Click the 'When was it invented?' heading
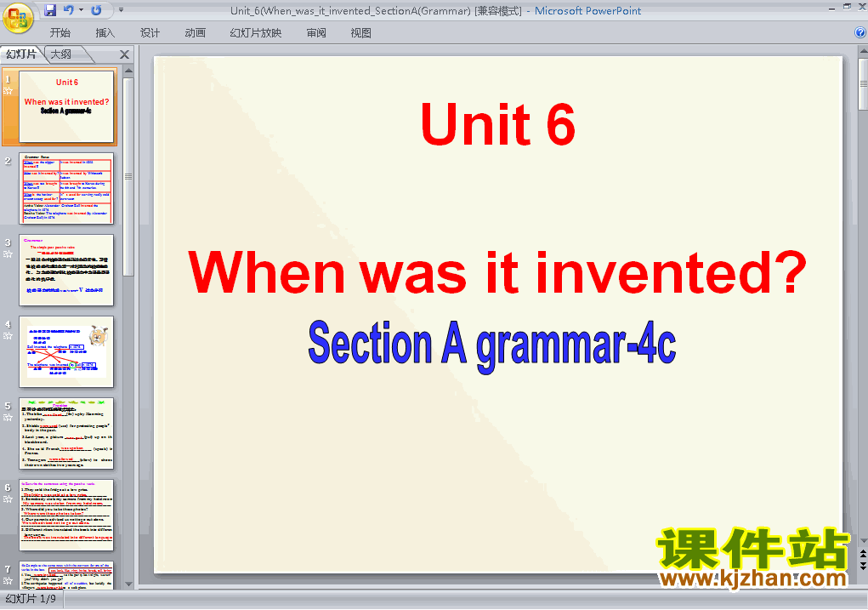The height and width of the screenshot is (610, 868). 497,272
